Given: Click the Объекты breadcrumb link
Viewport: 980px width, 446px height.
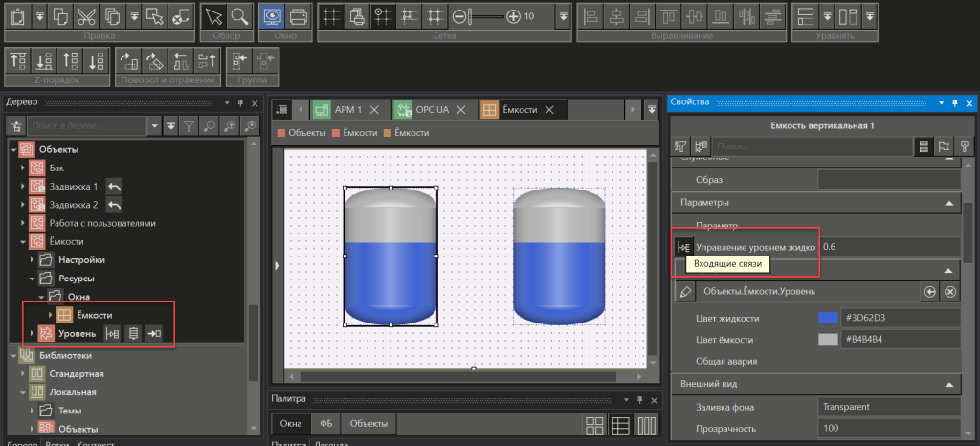Looking at the screenshot, I should 306,133.
